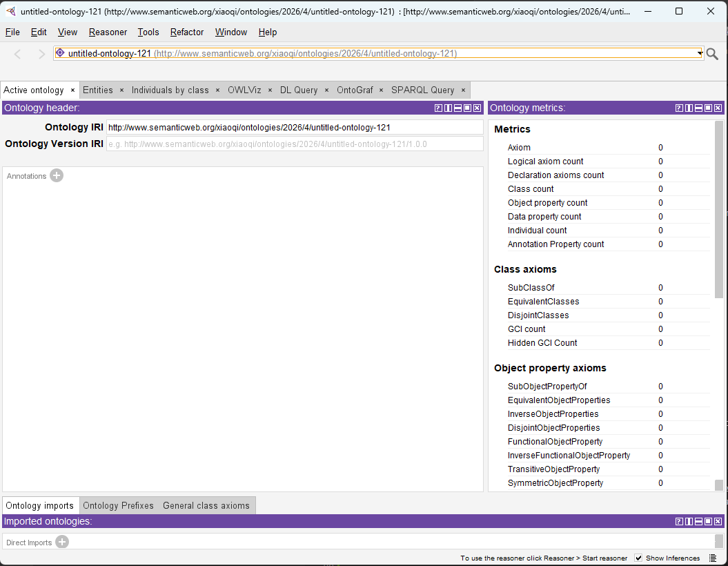Screen dimensions: 728x566
Task: Open the active ontology selector dropdown arrow
Action: [699, 53]
